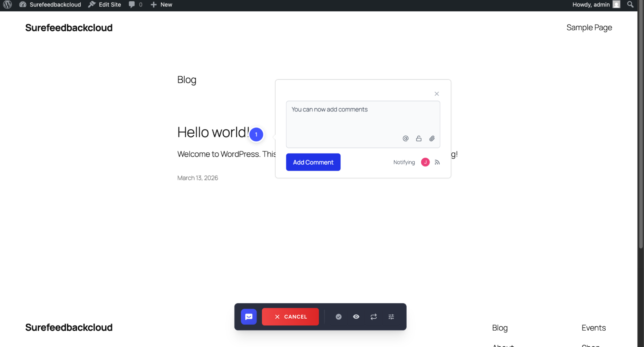The height and width of the screenshot is (347, 644).
Task: Toggle comment visibility with eye icon
Action: [x=356, y=317]
